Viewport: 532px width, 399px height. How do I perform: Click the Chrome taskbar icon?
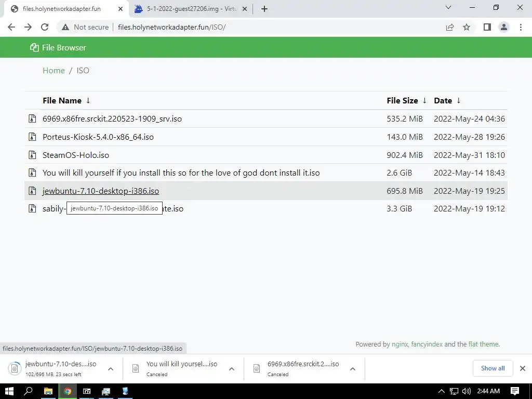coord(68,391)
